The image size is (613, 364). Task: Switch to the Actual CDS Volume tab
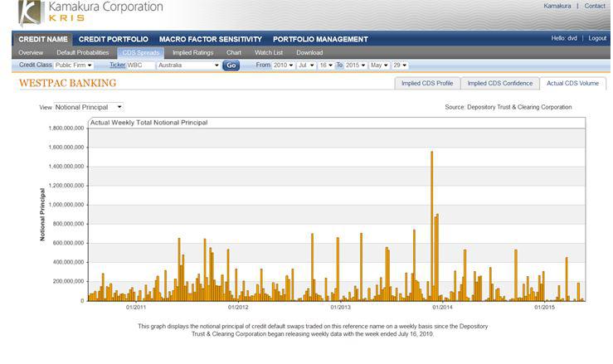pos(572,83)
